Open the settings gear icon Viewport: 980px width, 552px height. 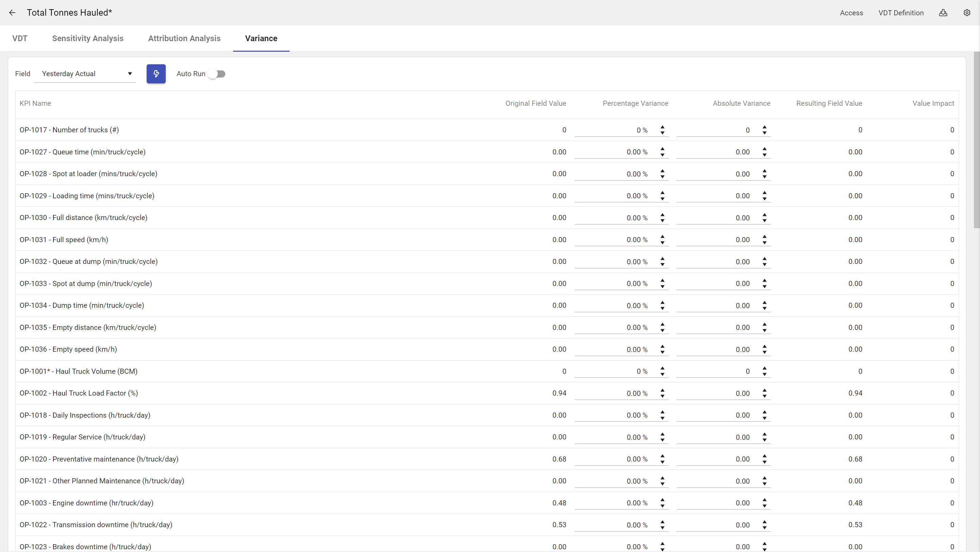coord(966,13)
